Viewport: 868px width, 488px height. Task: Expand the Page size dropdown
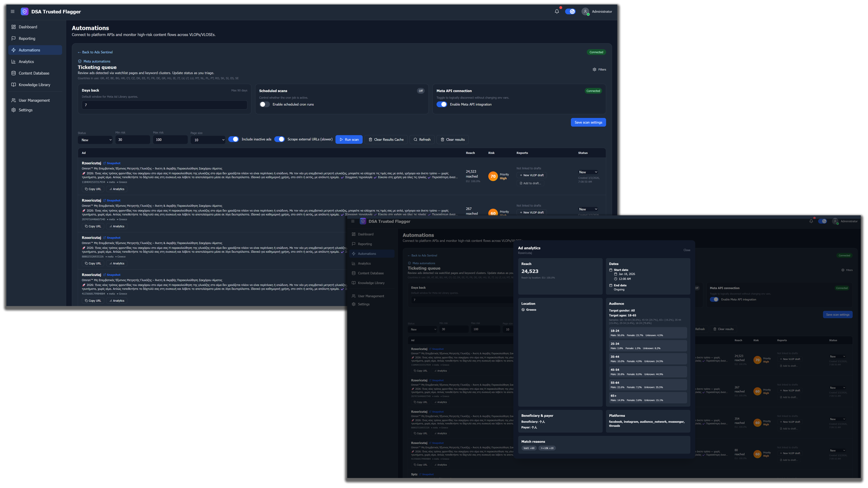[208, 140]
